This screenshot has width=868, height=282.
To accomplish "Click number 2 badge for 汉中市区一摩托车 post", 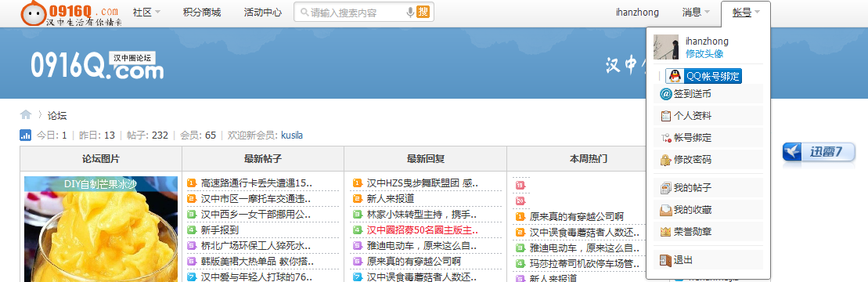I will pyautogui.click(x=192, y=198).
